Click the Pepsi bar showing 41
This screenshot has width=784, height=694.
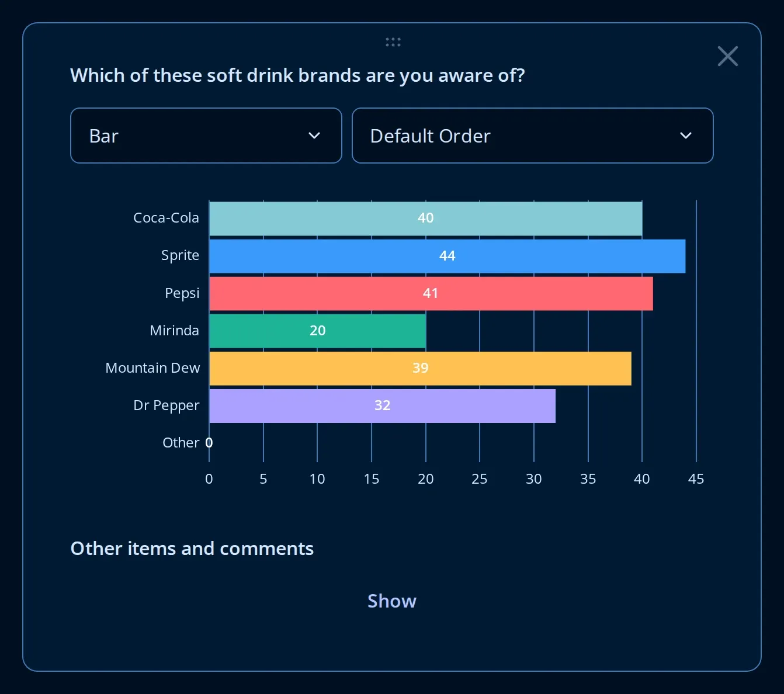(x=431, y=293)
